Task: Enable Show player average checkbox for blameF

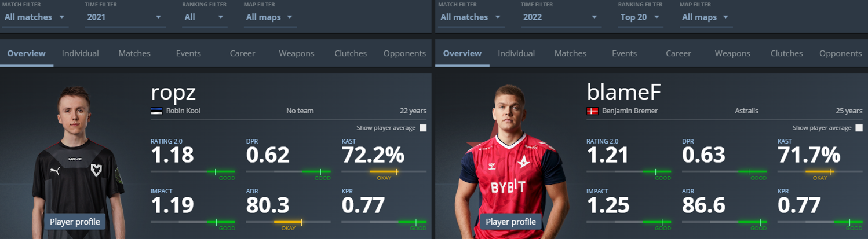Action: pyautogui.click(x=859, y=128)
